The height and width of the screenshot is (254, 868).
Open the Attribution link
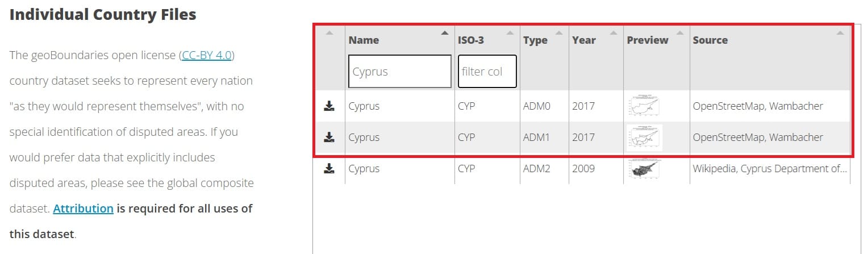coord(84,209)
